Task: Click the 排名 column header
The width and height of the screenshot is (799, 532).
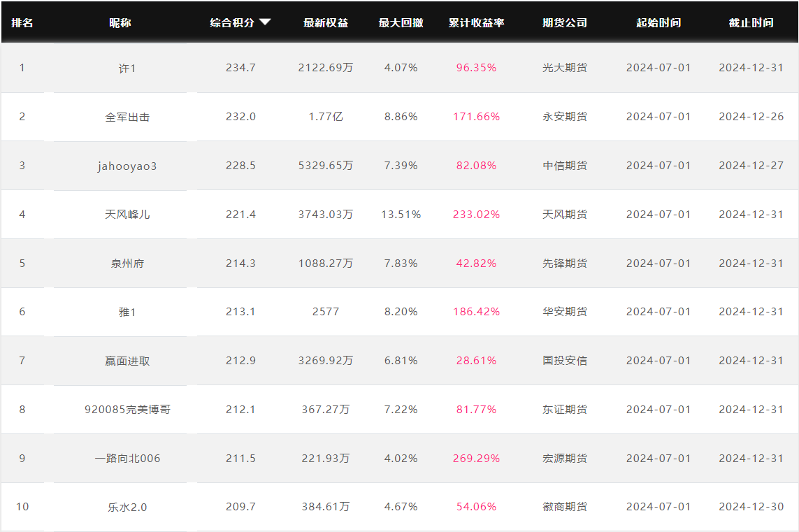Action: [x=22, y=23]
